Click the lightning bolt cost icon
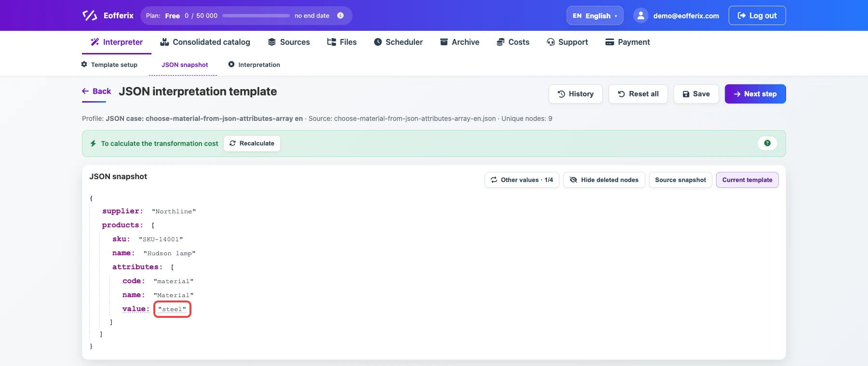 93,144
